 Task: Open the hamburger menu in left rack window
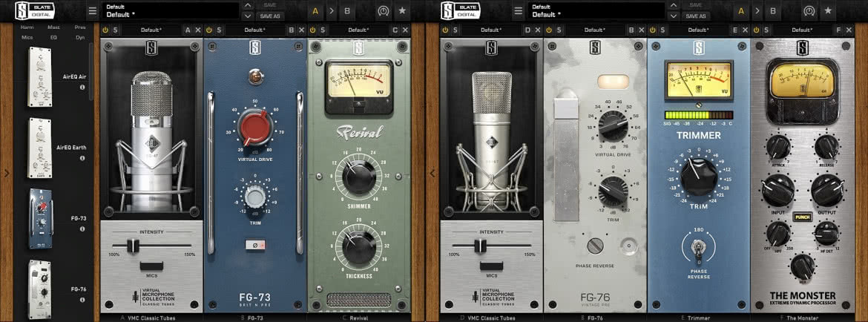(92, 10)
